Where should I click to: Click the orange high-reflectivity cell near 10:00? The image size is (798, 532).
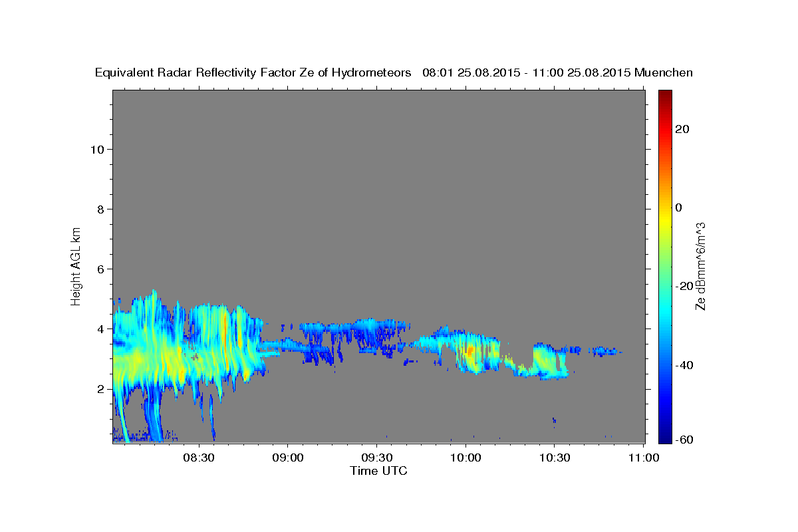pyautogui.click(x=469, y=352)
